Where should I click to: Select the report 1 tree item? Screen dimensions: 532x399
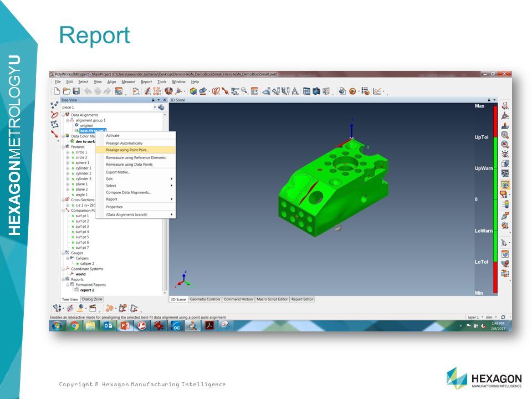(x=87, y=290)
